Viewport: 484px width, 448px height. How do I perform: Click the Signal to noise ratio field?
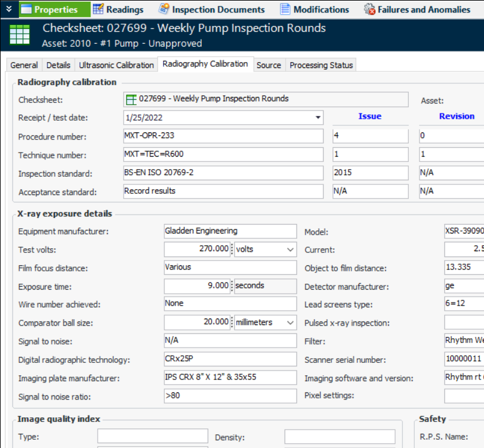pyautogui.click(x=230, y=395)
